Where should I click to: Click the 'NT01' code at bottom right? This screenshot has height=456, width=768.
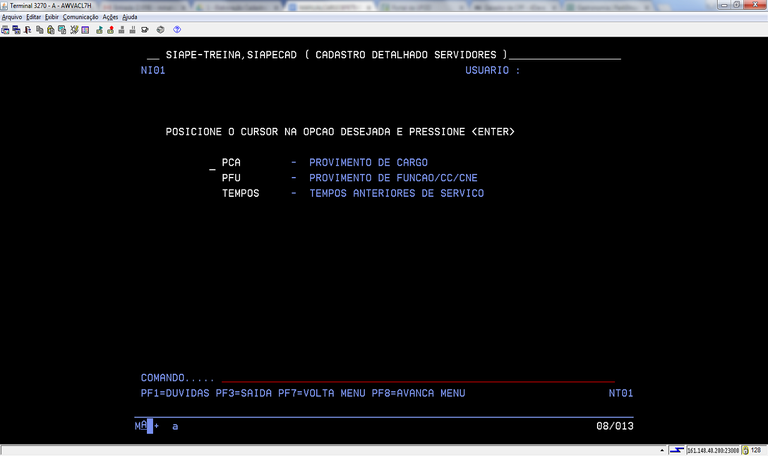pyautogui.click(x=621, y=393)
